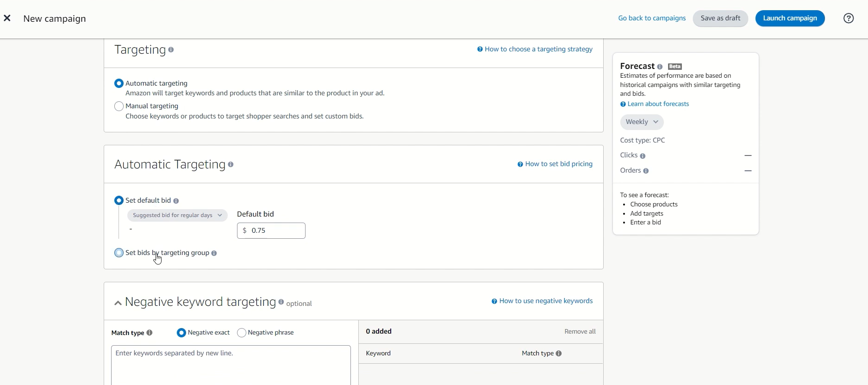
Task: Show info for Match type label on left
Action: click(x=150, y=333)
